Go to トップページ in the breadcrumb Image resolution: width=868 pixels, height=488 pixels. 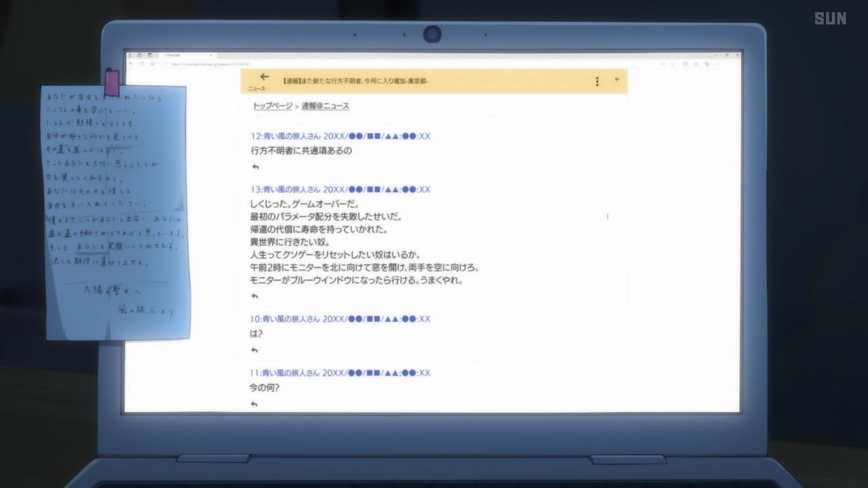point(272,106)
